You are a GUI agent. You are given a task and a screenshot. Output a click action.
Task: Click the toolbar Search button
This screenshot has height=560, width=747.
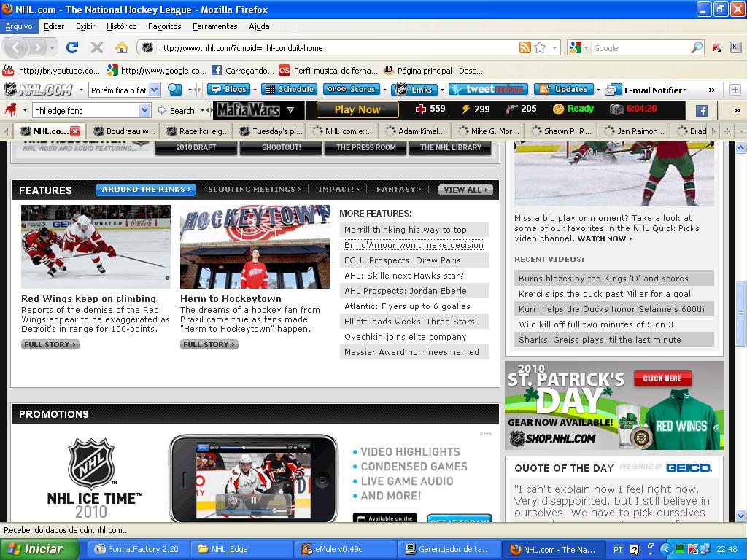tap(177, 111)
